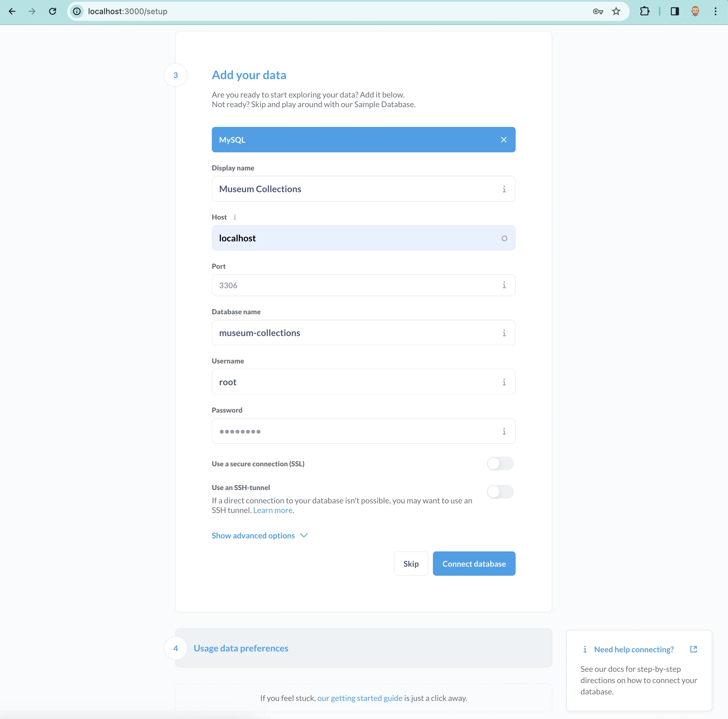728x719 pixels.
Task: Click into the Port input field
Action: (x=354, y=285)
